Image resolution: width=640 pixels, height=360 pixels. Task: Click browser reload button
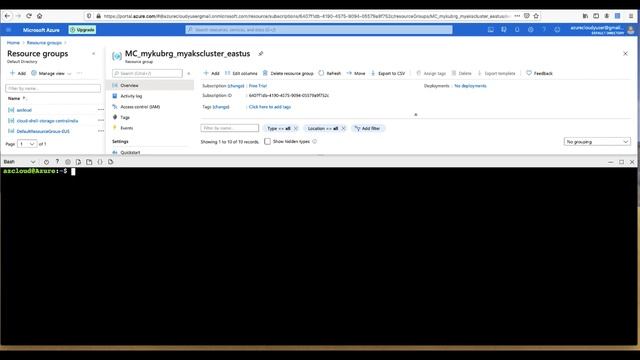coord(29,16)
